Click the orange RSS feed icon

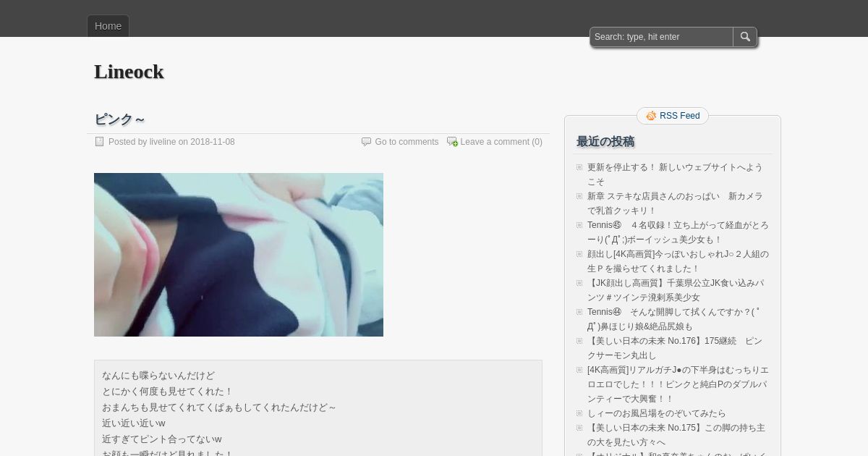[651, 116]
